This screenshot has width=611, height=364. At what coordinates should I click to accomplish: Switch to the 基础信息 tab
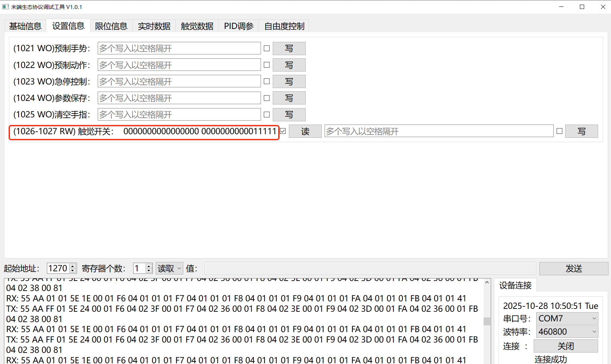point(25,25)
